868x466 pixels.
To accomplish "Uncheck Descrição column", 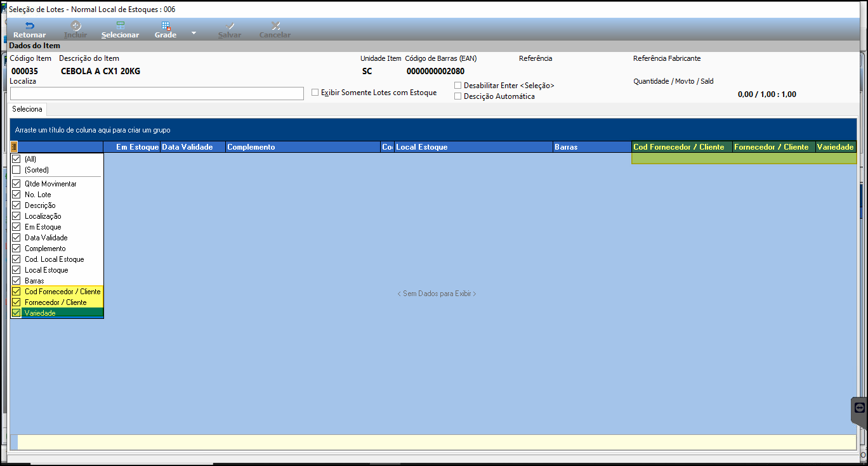I will coord(16,205).
